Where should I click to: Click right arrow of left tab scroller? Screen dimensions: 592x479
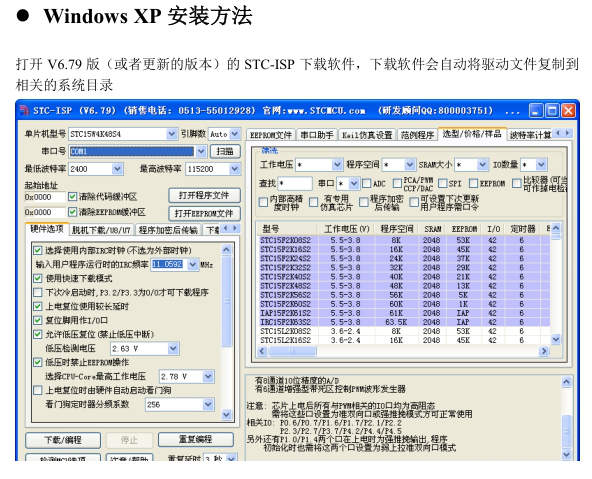pyautogui.click(x=235, y=228)
